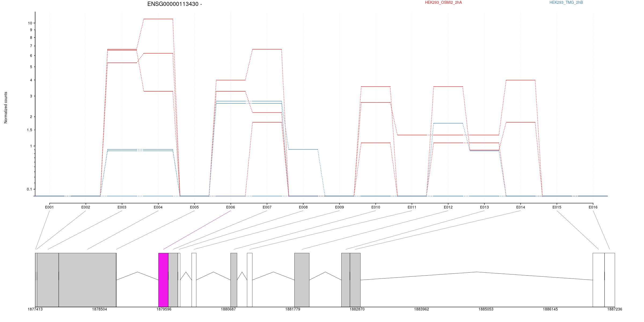The width and height of the screenshot is (644, 322).
Task: Click exon label E010
Action: pyautogui.click(x=376, y=207)
